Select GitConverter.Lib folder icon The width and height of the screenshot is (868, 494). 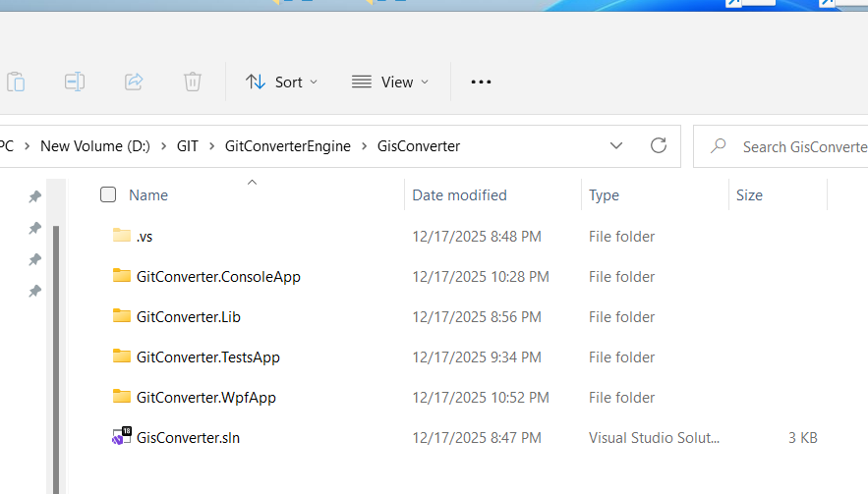[x=122, y=316]
